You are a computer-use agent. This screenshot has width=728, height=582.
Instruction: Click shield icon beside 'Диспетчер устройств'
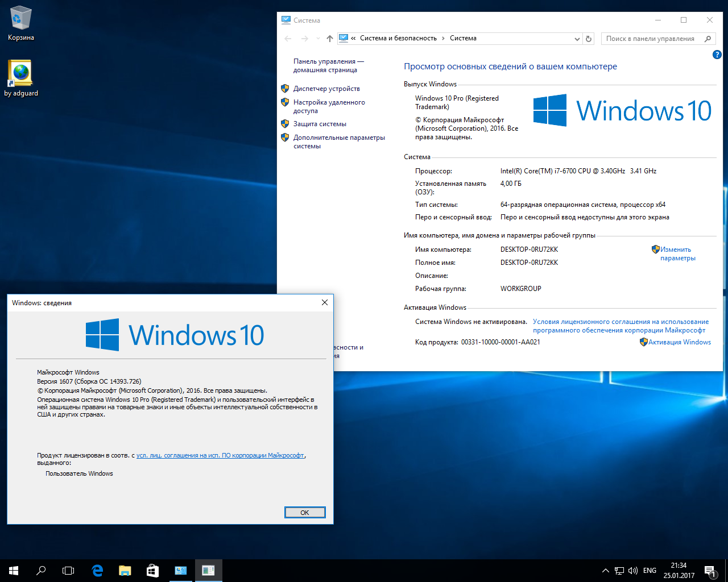click(x=285, y=88)
